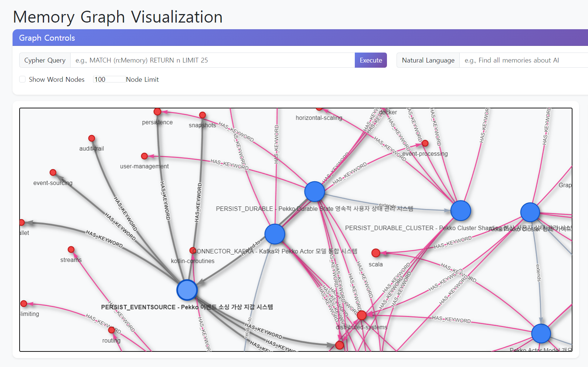Click the CONNECTOR_KAFKA blue node
The width and height of the screenshot is (588, 367).
coord(275,234)
